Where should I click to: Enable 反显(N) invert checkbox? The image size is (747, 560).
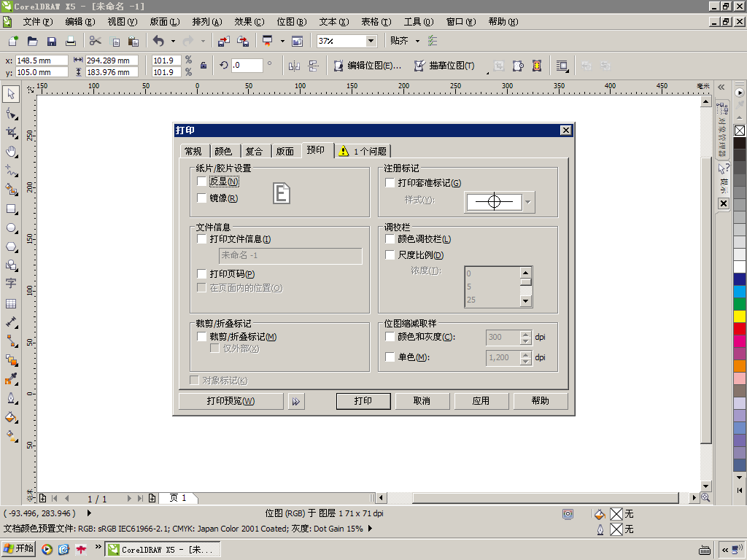tap(201, 182)
